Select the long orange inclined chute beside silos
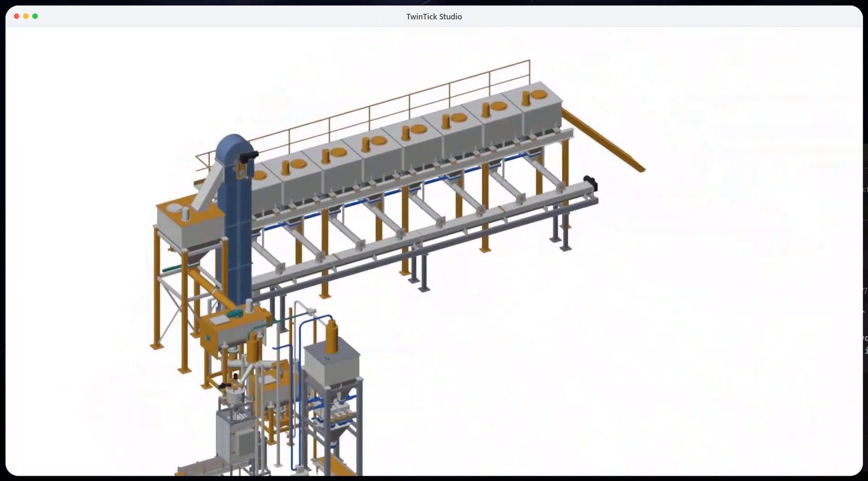 pyautogui.click(x=603, y=140)
